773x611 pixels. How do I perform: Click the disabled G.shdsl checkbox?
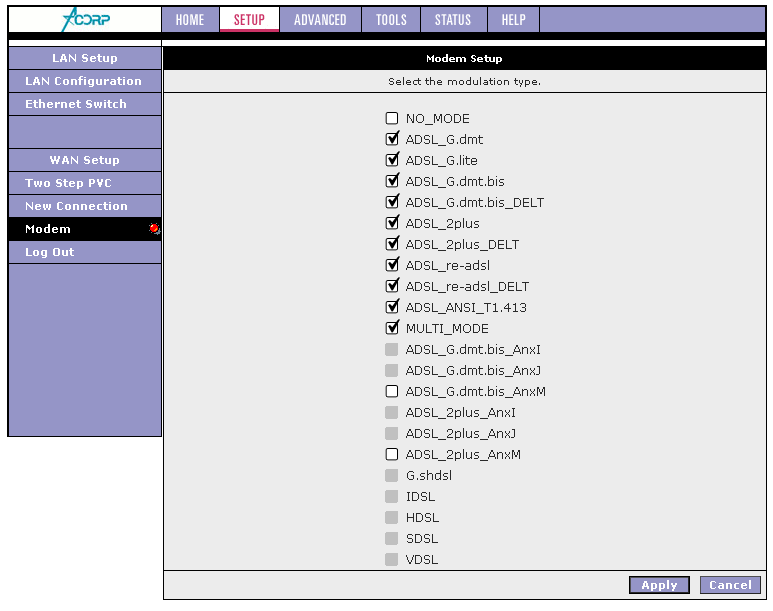pyautogui.click(x=392, y=475)
